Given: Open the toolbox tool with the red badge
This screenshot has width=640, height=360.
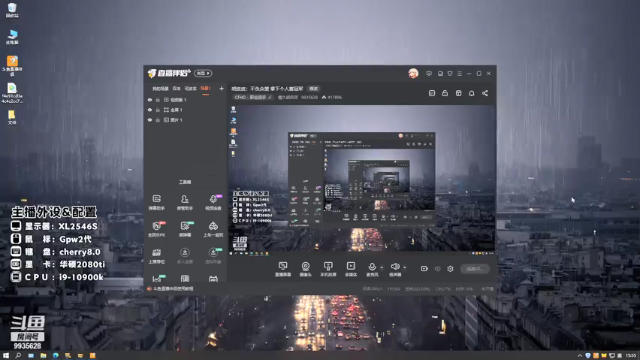Looking at the screenshot, I should pos(156,229).
